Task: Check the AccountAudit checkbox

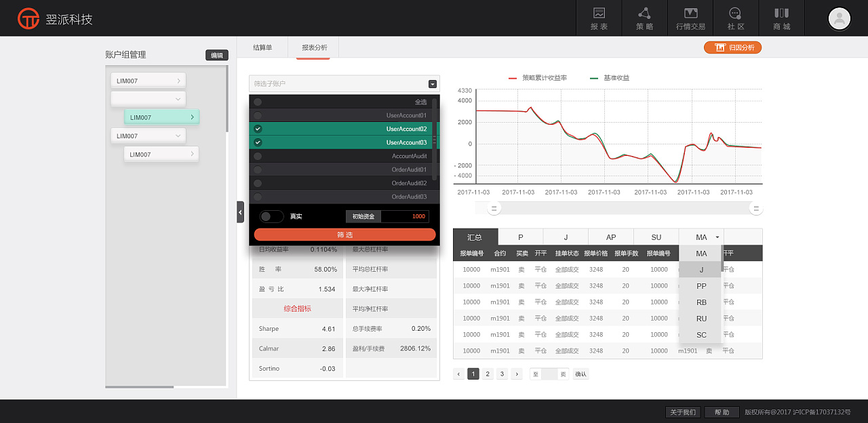Action: 258,156
